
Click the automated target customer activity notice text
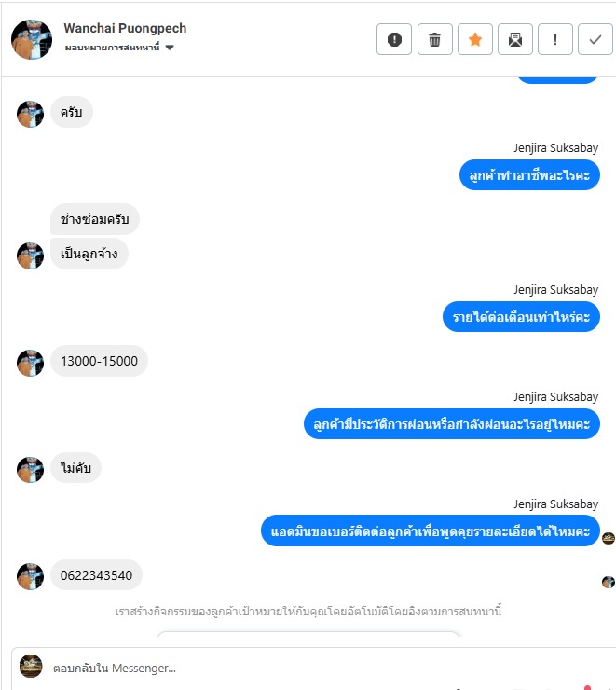[x=308, y=612]
